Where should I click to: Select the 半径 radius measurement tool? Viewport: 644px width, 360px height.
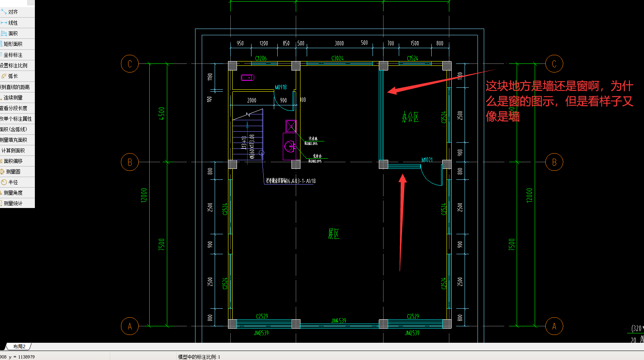pyautogui.click(x=17, y=182)
